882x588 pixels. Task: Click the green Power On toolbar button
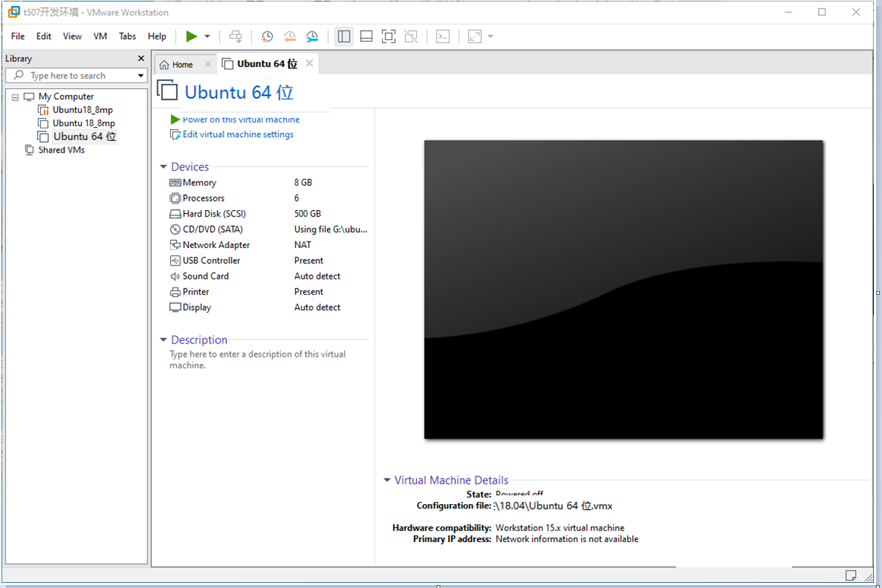[191, 36]
